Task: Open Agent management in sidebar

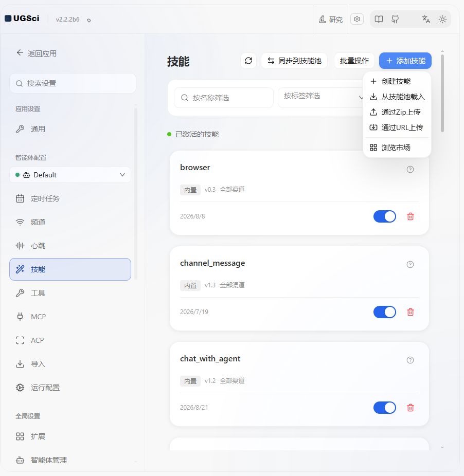Action: [x=70, y=460]
